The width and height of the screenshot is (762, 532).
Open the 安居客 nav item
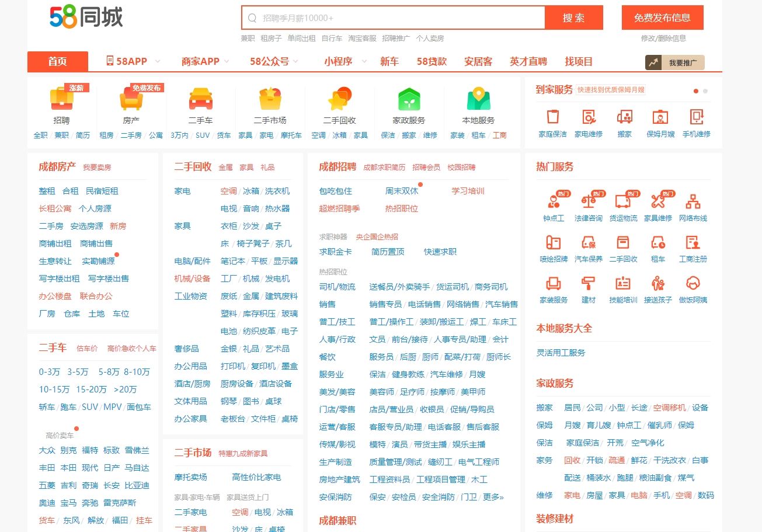(478, 61)
